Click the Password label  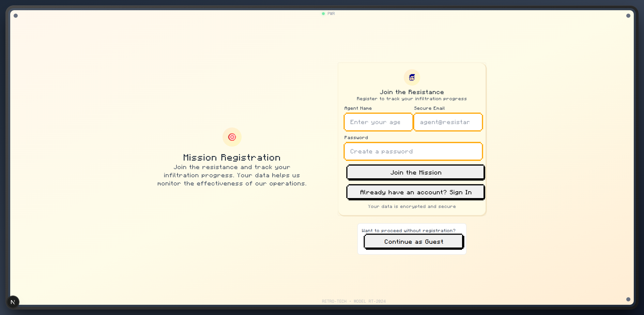point(356,138)
